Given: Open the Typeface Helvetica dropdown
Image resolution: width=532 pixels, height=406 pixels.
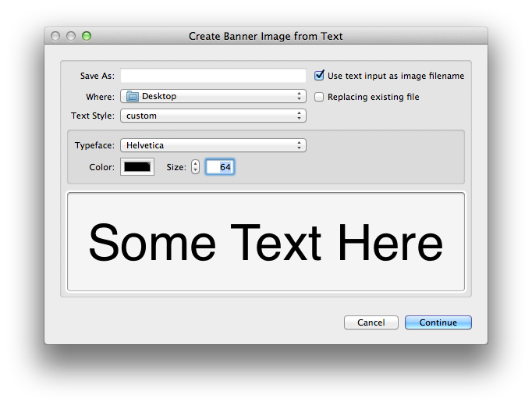Looking at the screenshot, I should click(212, 145).
